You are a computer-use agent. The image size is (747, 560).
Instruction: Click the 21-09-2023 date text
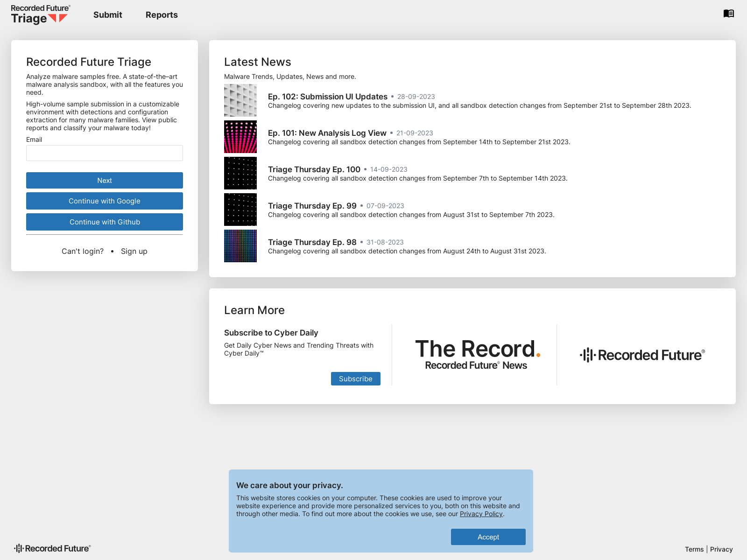(415, 133)
